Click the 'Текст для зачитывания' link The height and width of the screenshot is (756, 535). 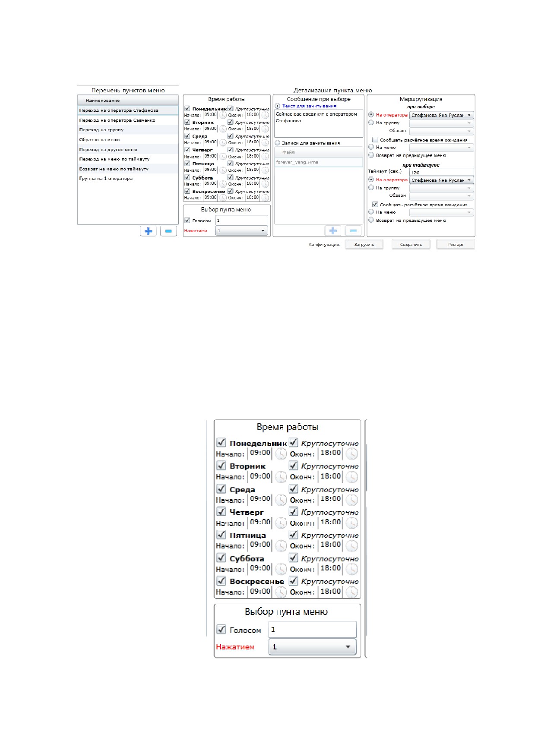(x=309, y=106)
